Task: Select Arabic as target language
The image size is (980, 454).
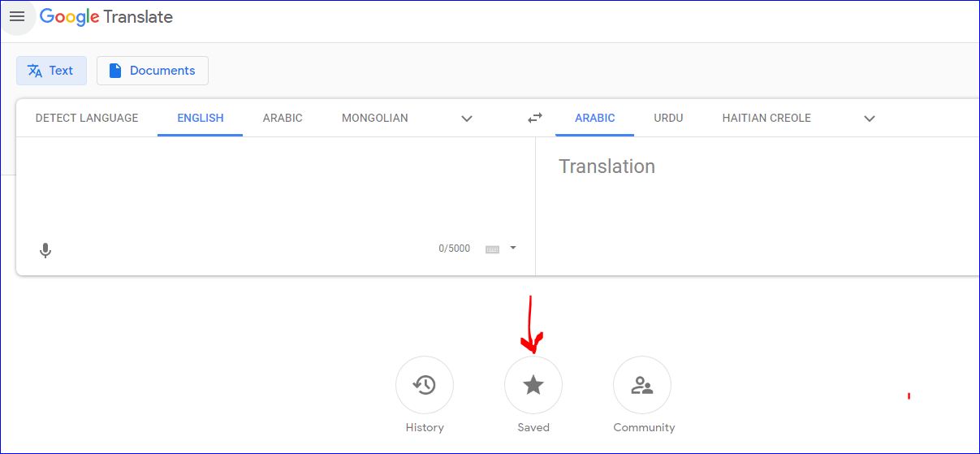Action: pos(595,118)
